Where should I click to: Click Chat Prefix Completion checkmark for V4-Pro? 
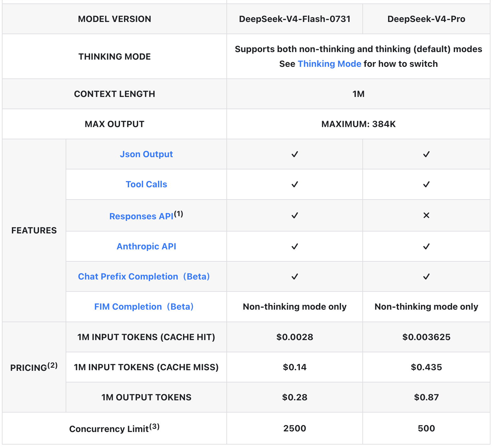click(x=426, y=277)
